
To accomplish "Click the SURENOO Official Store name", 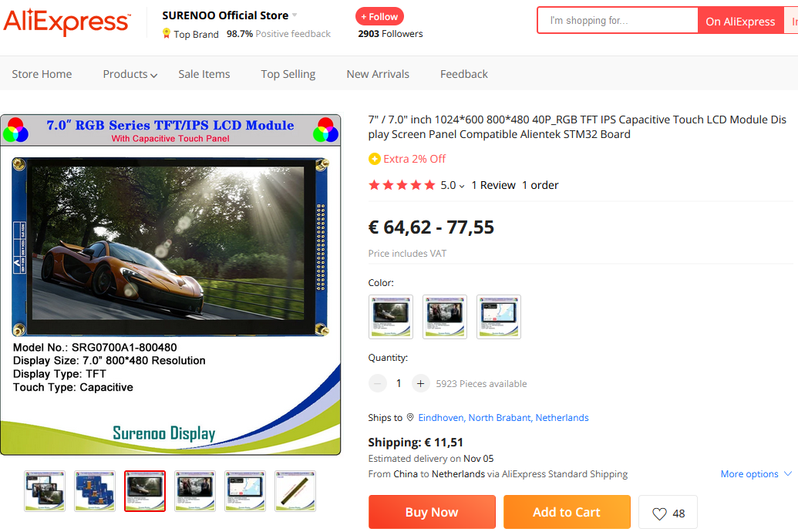I will (225, 15).
